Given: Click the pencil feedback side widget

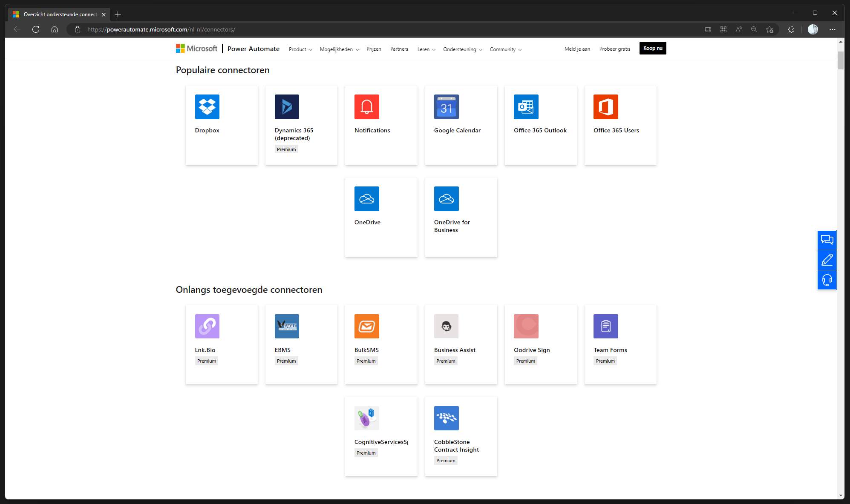Looking at the screenshot, I should point(827,260).
